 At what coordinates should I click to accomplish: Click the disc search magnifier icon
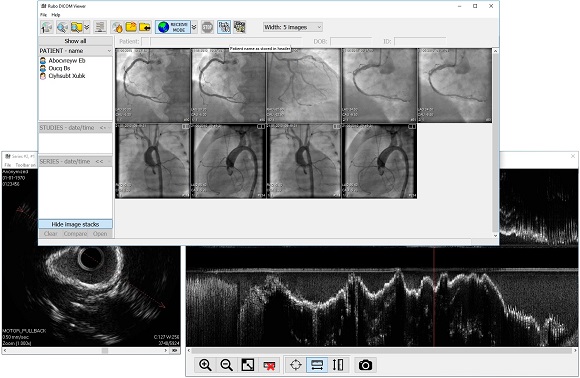click(62, 27)
